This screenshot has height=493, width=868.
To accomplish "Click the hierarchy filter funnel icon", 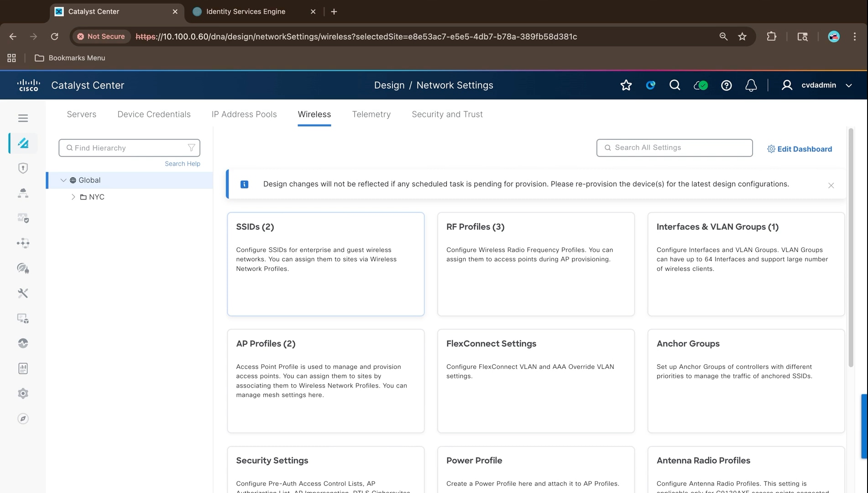I will point(192,148).
